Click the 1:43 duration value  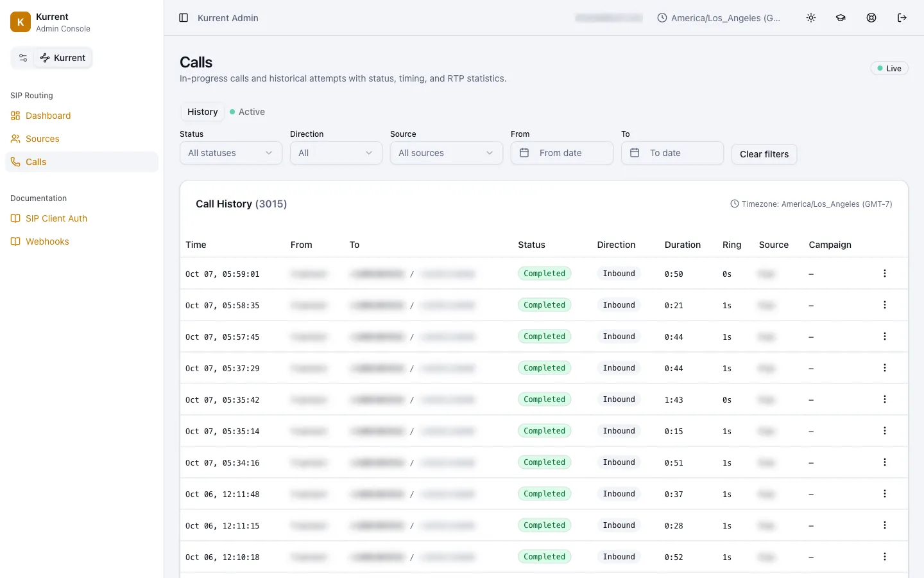tap(674, 400)
